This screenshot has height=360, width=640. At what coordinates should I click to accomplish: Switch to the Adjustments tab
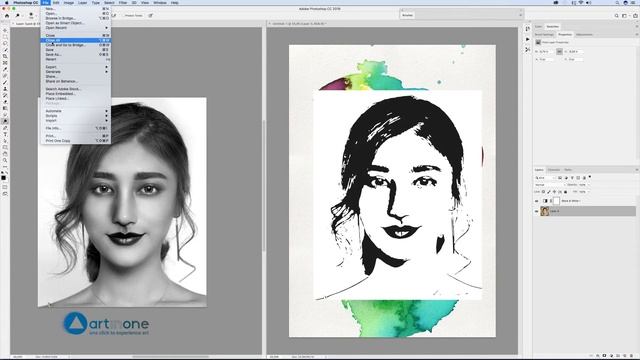coord(584,35)
